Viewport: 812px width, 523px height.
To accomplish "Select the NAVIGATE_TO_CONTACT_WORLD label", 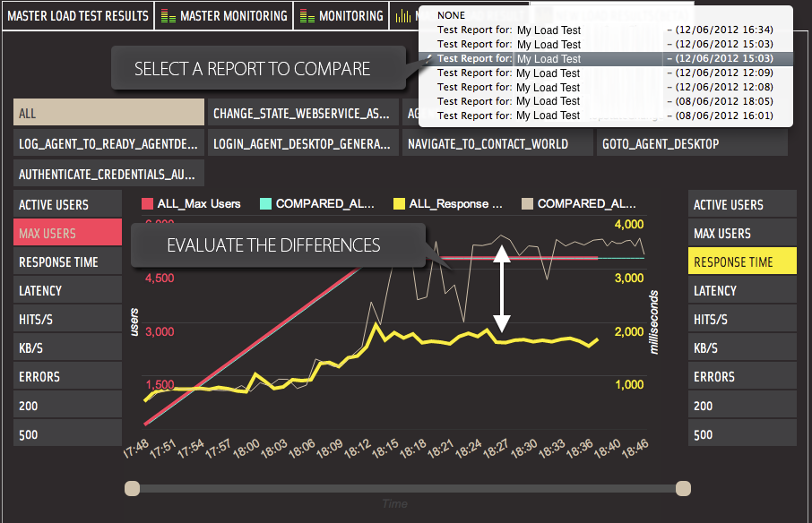I will click(497, 143).
